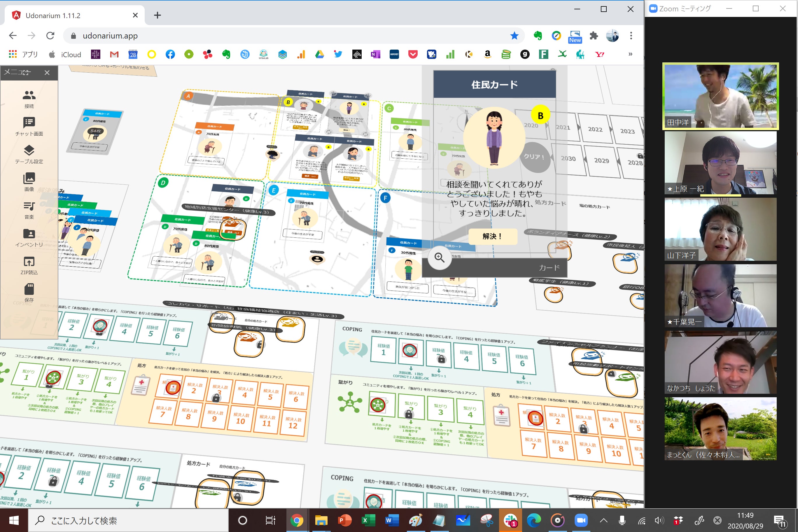The height and width of the screenshot is (532, 798).
Task: Expand hidden bookmarks with chevron
Action: pos(630,54)
